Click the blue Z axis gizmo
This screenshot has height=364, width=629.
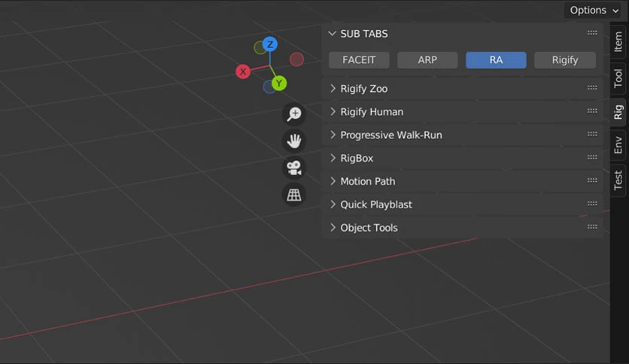pos(270,44)
